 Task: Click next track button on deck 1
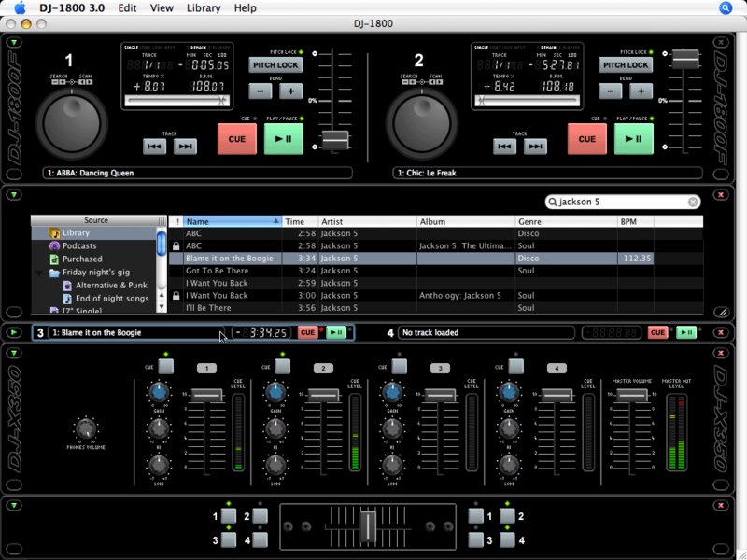click(x=185, y=147)
